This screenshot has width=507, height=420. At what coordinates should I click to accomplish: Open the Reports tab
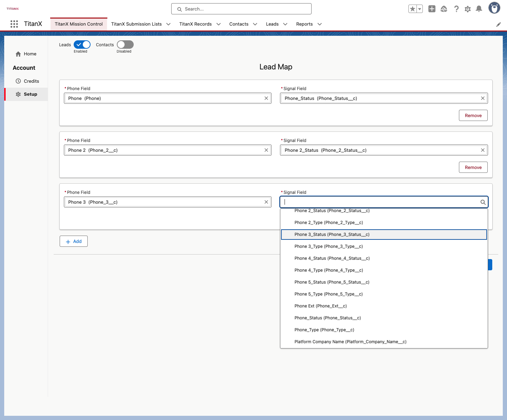point(305,24)
